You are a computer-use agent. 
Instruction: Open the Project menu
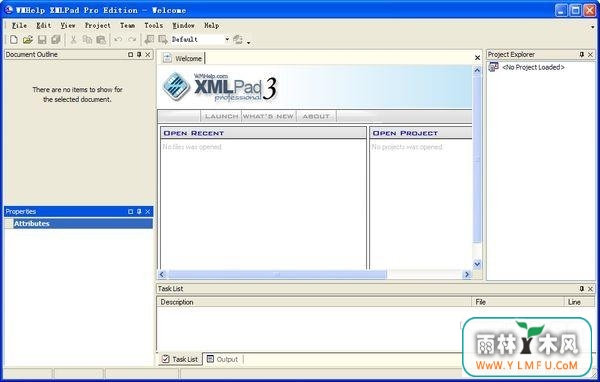(98, 25)
